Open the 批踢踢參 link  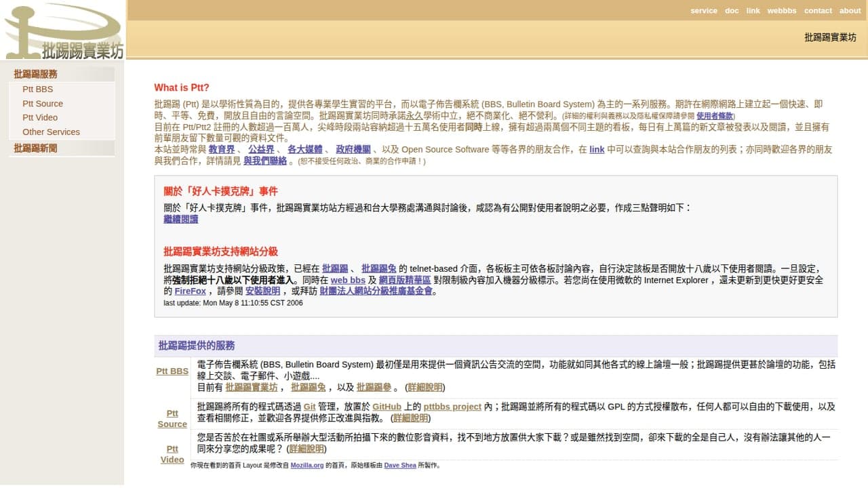pos(374,388)
